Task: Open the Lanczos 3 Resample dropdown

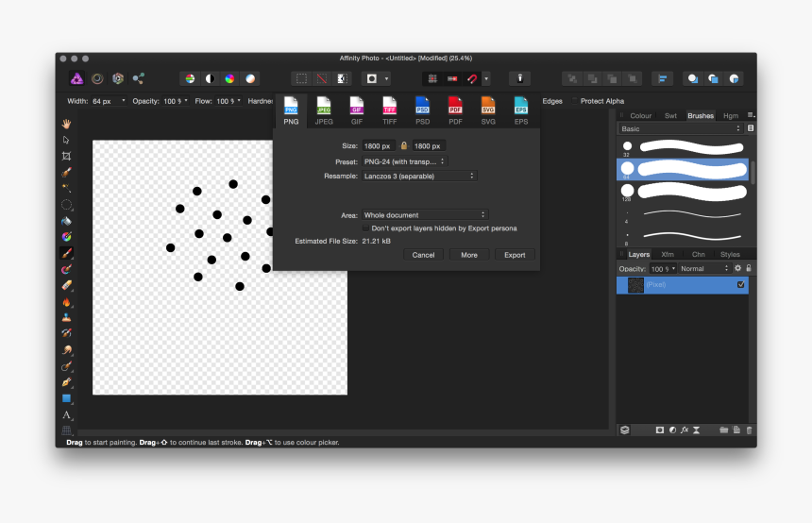Action: coord(419,176)
